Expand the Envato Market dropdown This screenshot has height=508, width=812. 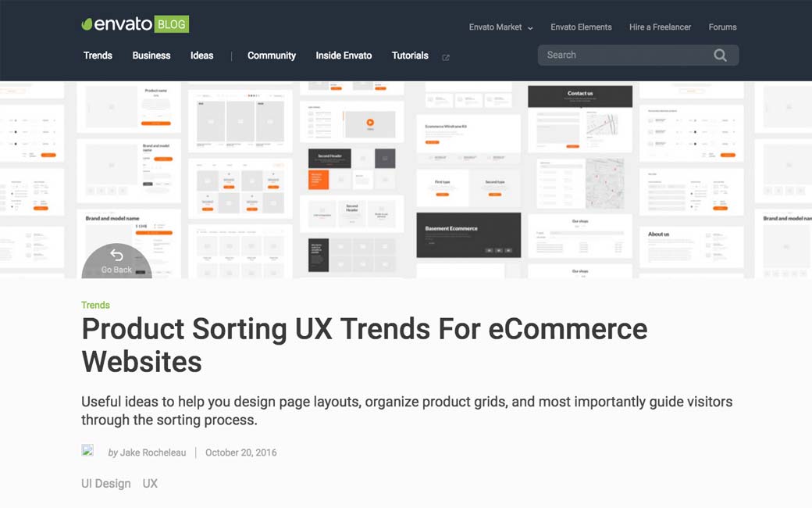[500, 27]
